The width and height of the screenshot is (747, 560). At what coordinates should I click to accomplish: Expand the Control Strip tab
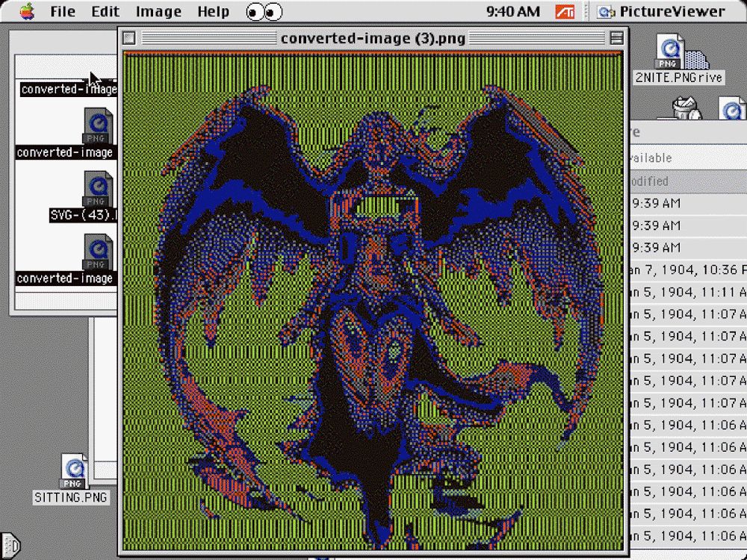9,545
